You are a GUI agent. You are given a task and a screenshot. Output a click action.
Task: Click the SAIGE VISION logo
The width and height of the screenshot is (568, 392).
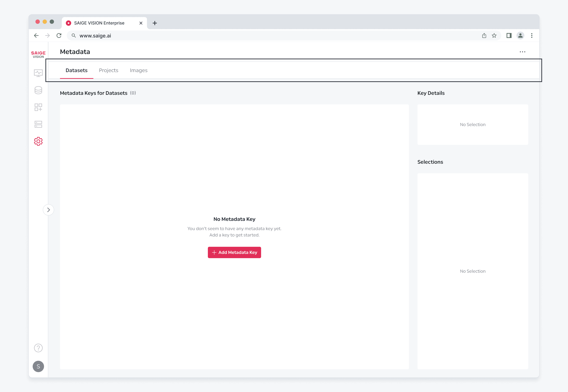[x=38, y=55]
